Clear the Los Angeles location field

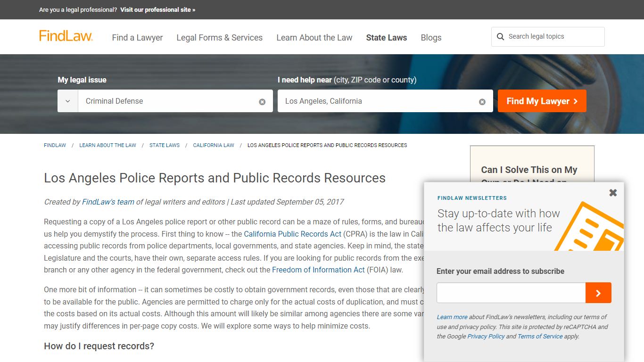tap(482, 102)
